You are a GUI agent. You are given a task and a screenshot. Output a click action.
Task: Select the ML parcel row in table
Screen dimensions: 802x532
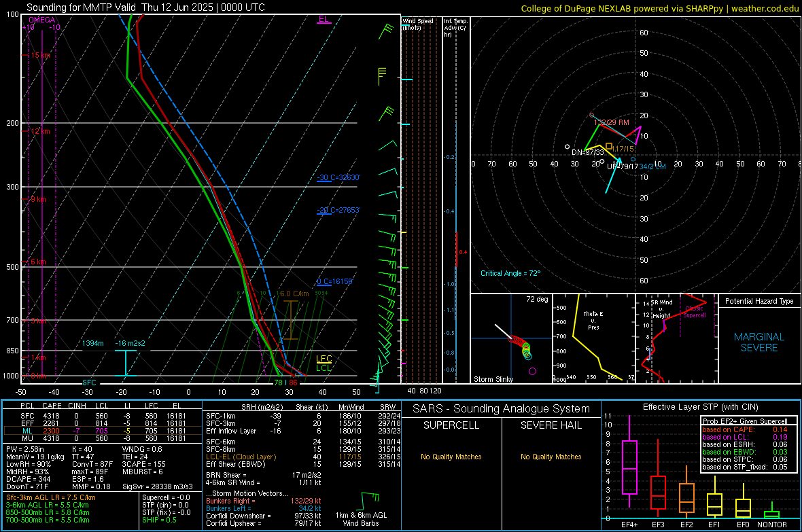tap(103, 431)
